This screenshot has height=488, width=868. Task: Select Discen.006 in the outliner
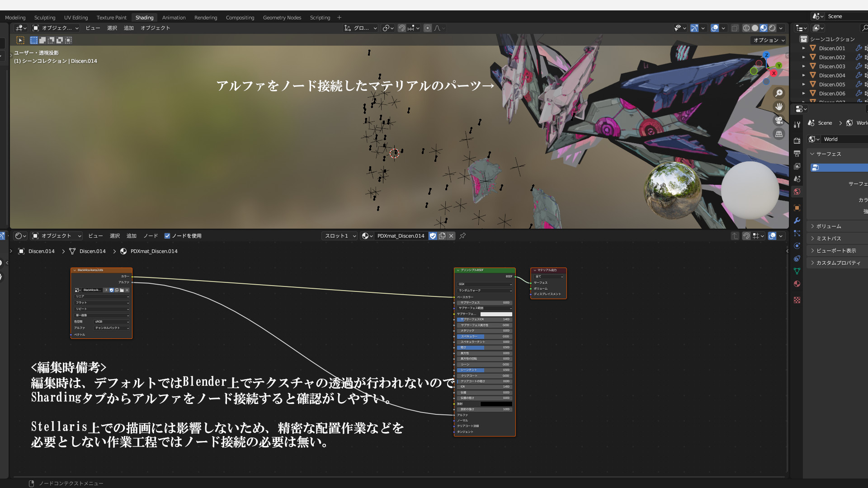pyautogui.click(x=832, y=94)
